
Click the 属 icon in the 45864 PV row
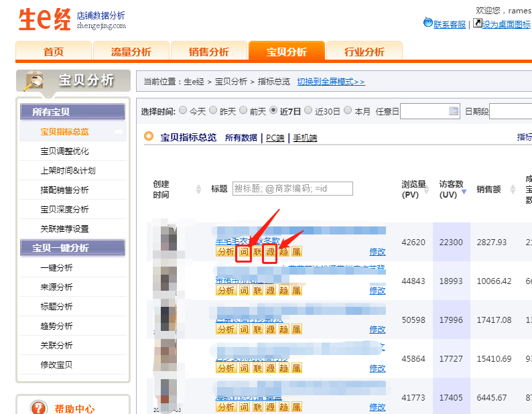pyautogui.click(x=296, y=368)
